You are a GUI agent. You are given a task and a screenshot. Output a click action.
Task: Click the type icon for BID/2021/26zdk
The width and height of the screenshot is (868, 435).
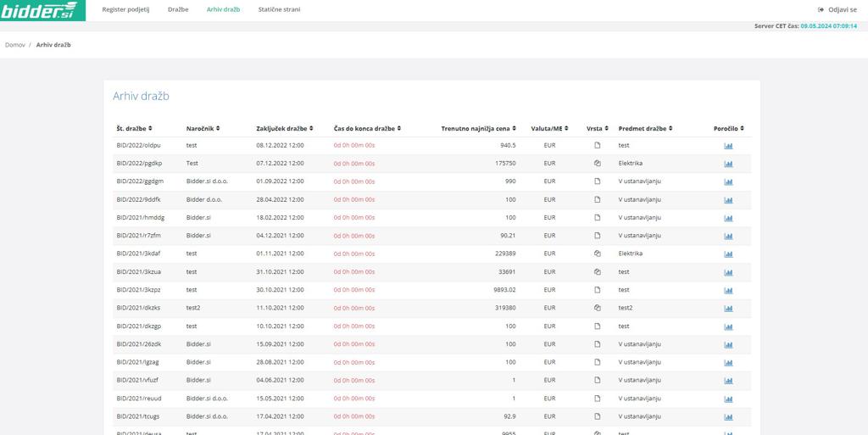(598, 343)
